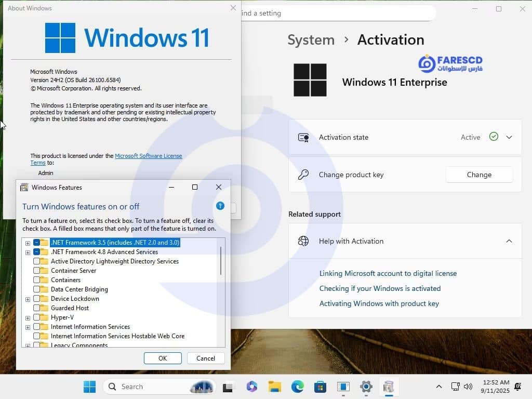This screenshot has width=532, height=399.
Task: Cancel the Windows Features dialog
Action: (x=206, y=358)
